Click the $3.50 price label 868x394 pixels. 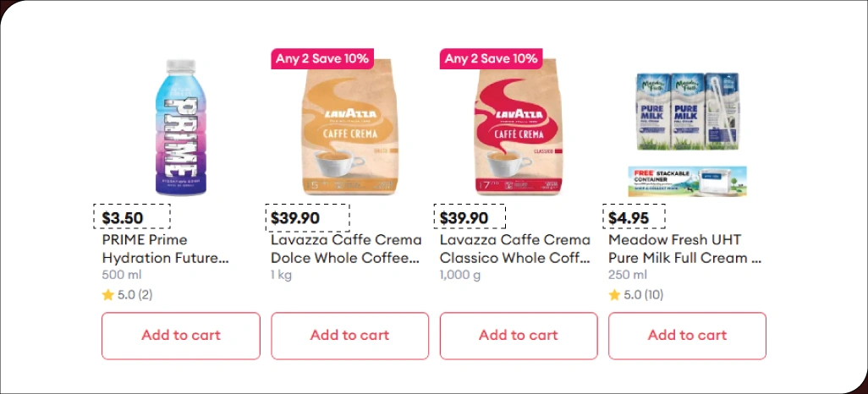coord(123,218)
